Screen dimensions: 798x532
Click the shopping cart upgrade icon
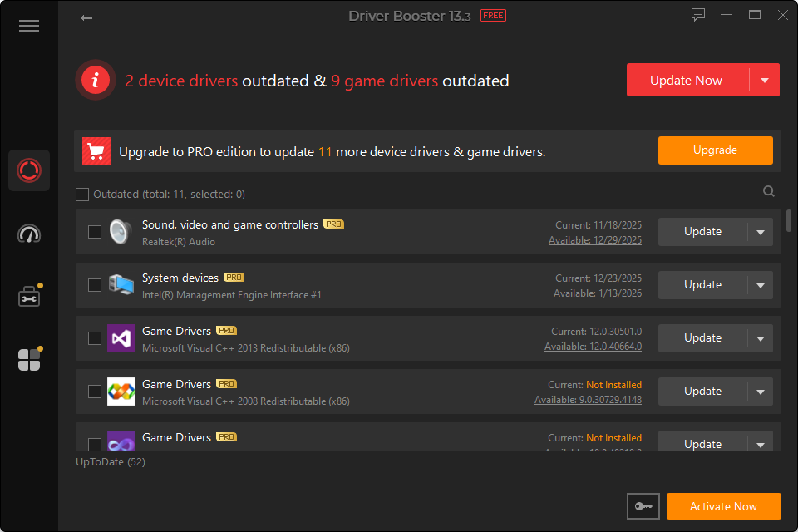tap(96, 151)
